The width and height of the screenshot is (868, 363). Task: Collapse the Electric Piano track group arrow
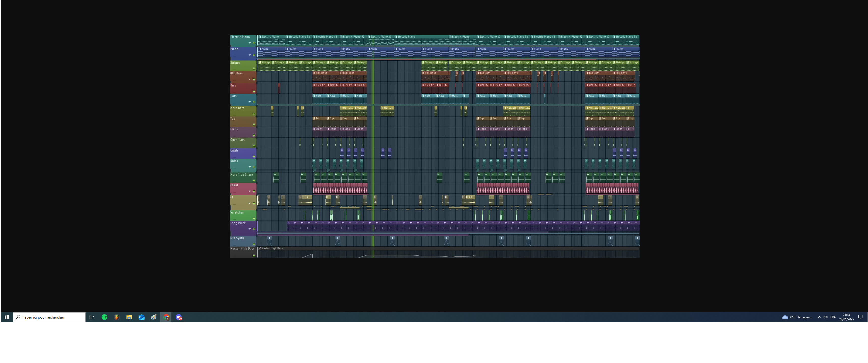coord(250,43)
